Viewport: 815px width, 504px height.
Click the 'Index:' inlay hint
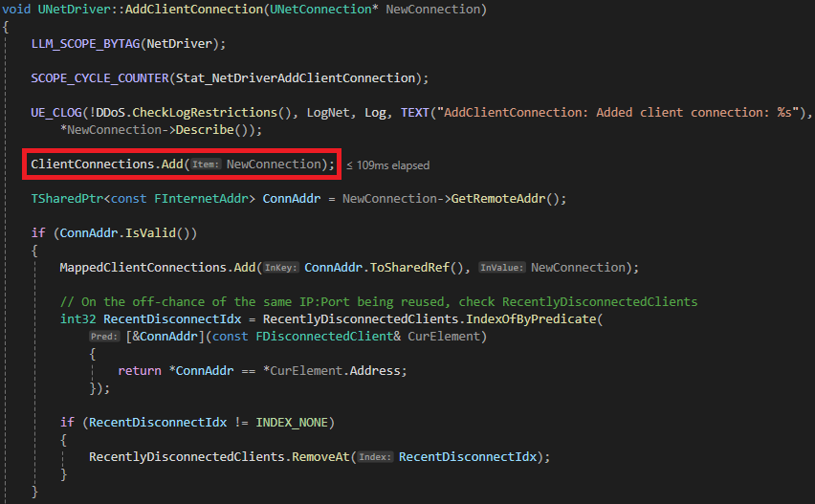point(375,457)
